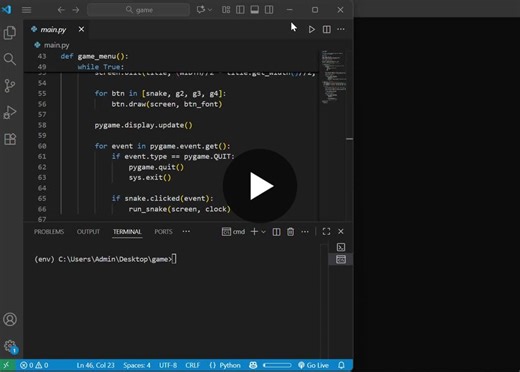Select second cmd terminal in list
This screenshot has height=372, width=520.
pos(341,259)
